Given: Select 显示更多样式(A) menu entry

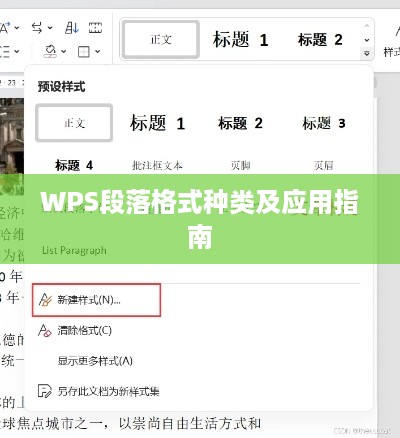Looking at the screenshot, I should click(x=95, y=361).
